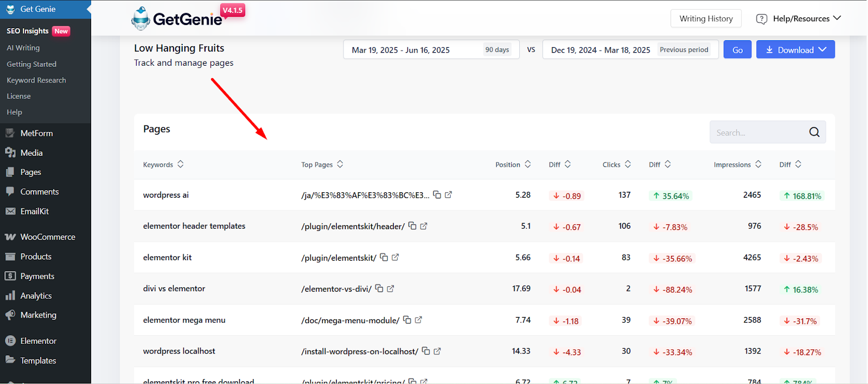The width and height of the screenshot is (868, 384).
Task: Copy the /plugin/elementskit/ URL
Action: pyautogui.click(x=384, y=257)
